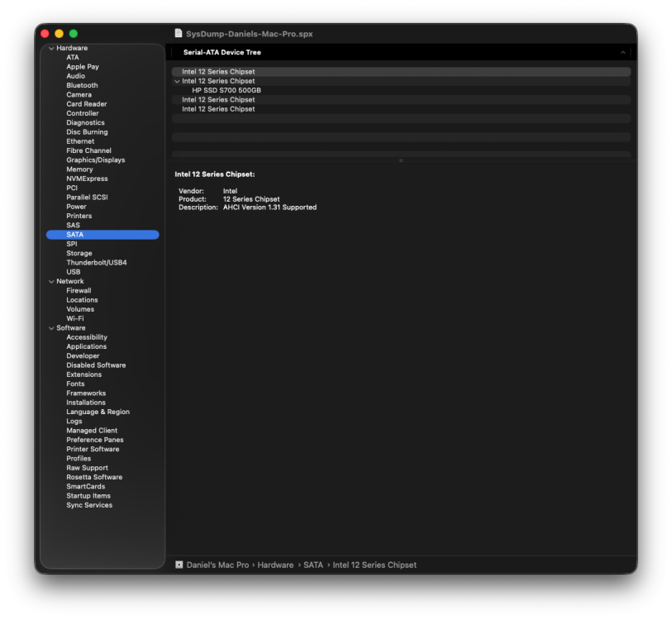This screenshot has width=672, height=620.
Task: Open Printers hardware section
Action: click(79, 216)
